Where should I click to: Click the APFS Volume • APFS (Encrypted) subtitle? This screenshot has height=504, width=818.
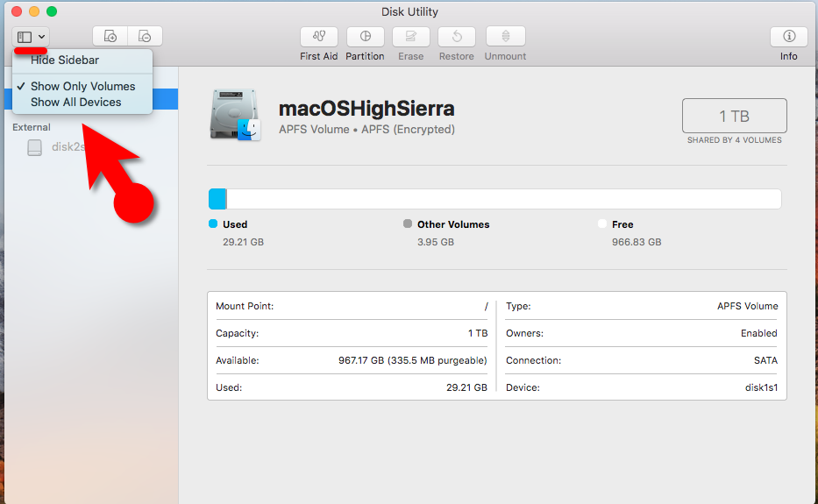click(366, 130)
